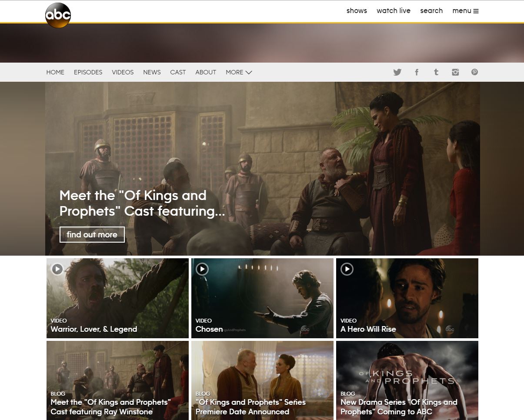Open the hamburger menu icon
Screen dimensions: 524x420
476,11
